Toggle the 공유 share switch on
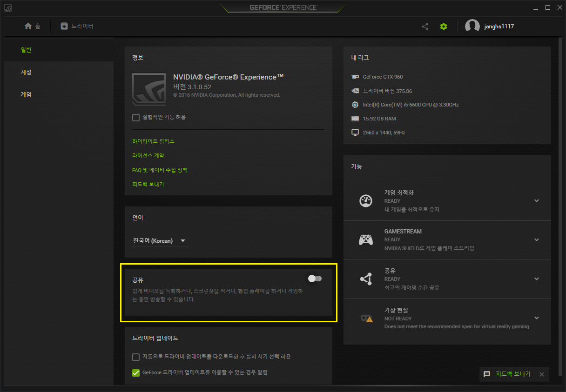 [315, 279]
